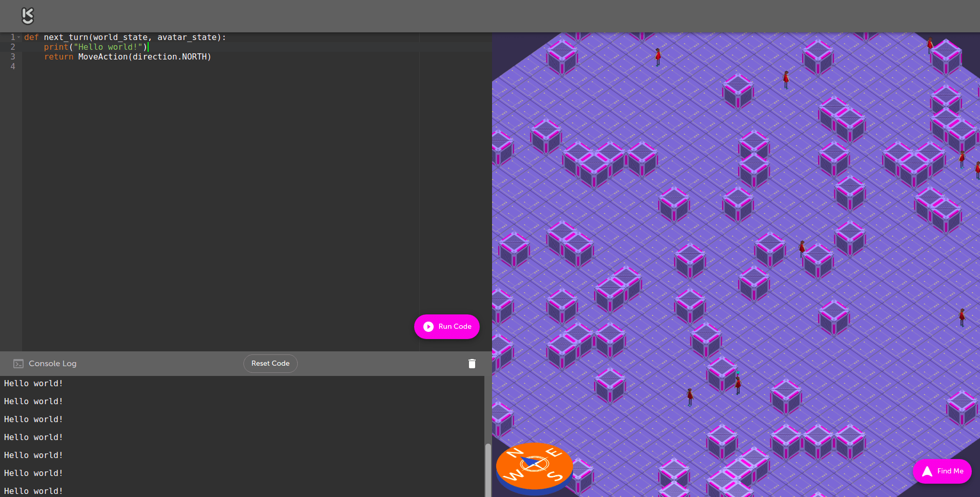Click the Run Code button
Viewport: 980px width, 497px height.
[447, 327]
